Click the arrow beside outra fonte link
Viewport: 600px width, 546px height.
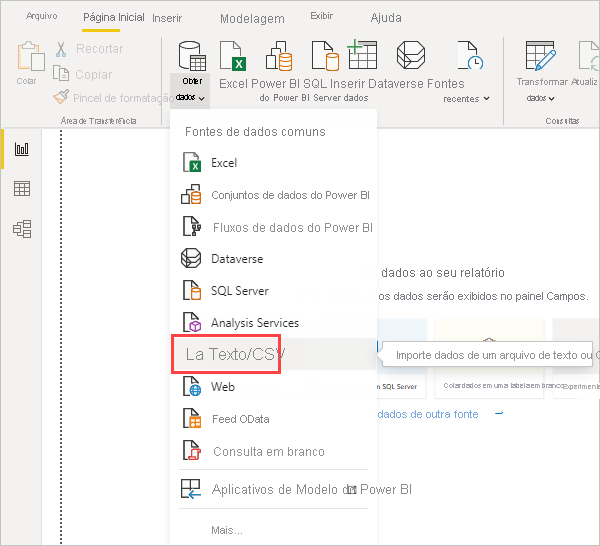[499, 413]
